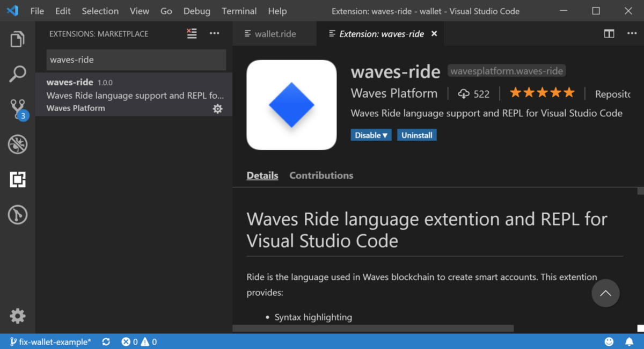
Task: Open Source Control showing 3 pending changes
Action: pos(18,108)
